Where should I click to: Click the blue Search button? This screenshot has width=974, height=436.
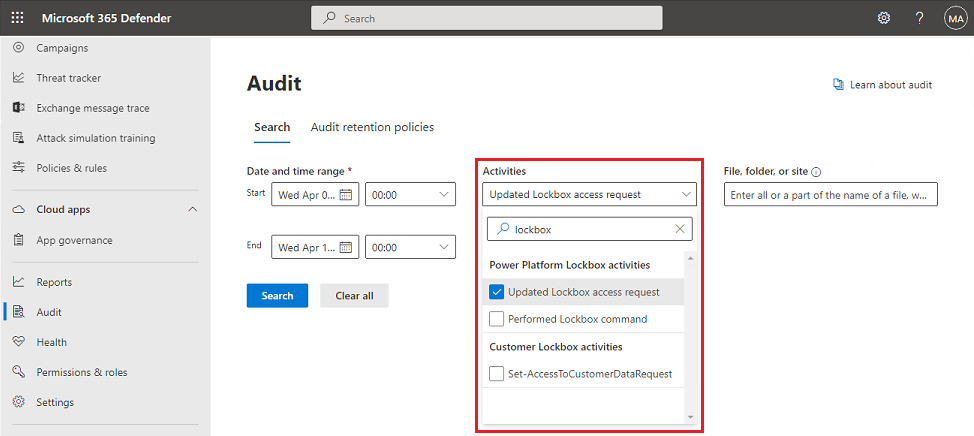277,295
